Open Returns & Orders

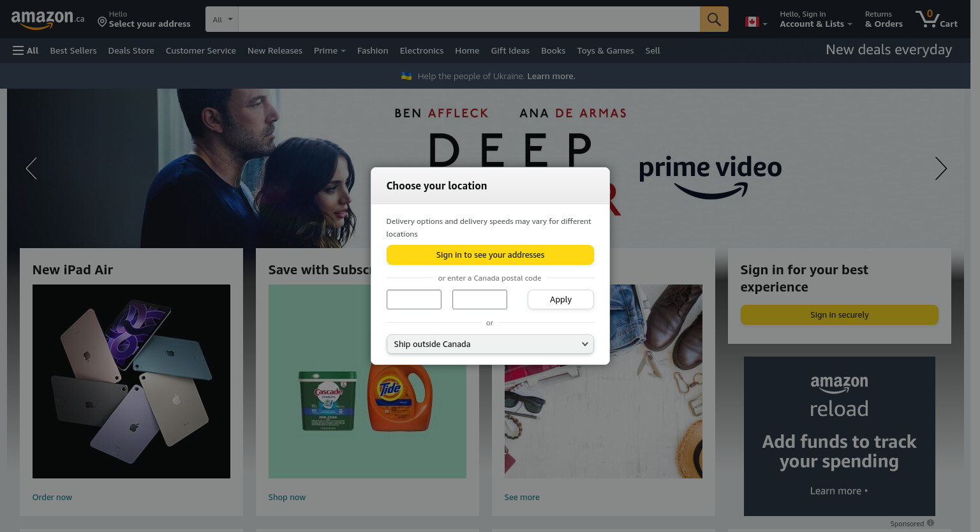(884, 19)
